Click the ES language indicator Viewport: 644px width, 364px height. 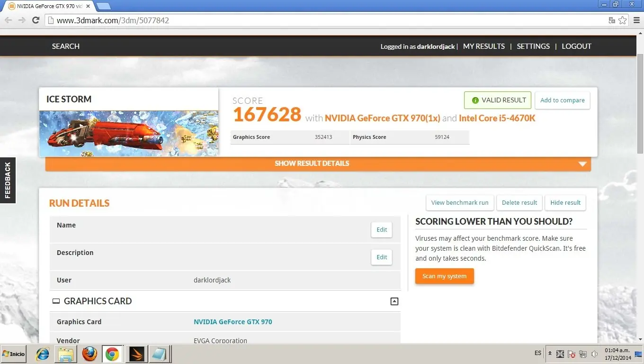(538, 353)
